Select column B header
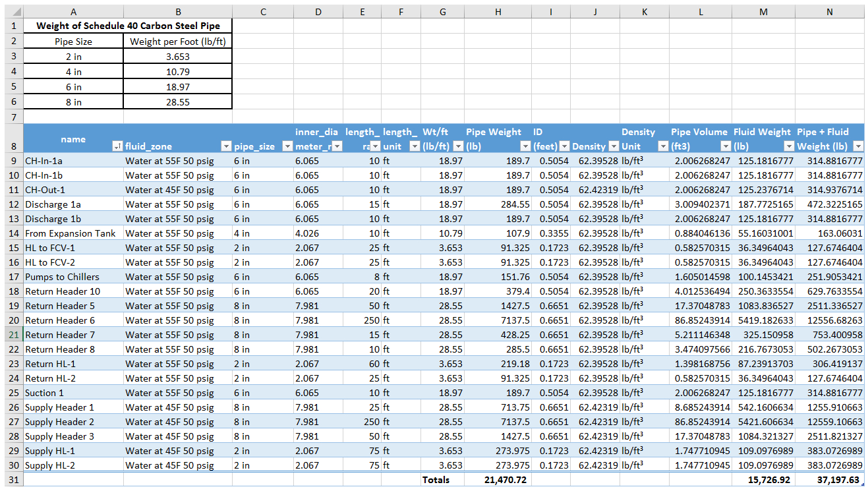 (x=177, y=12)
